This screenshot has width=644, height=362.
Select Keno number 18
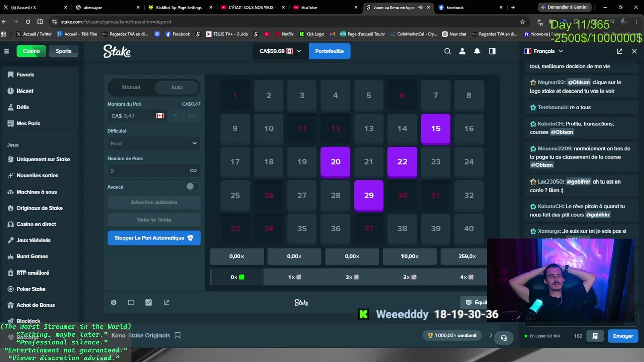pyautogui.click(x=269, y=162)
